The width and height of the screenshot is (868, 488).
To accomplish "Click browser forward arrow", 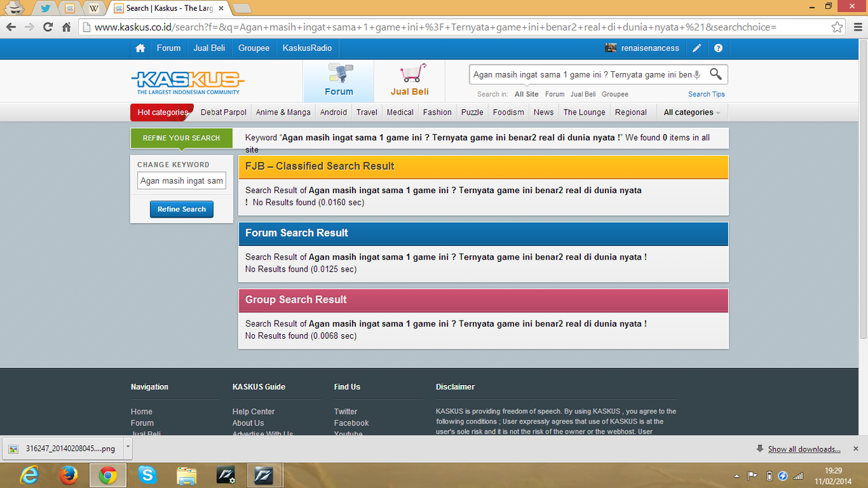I will click(29, 27).
